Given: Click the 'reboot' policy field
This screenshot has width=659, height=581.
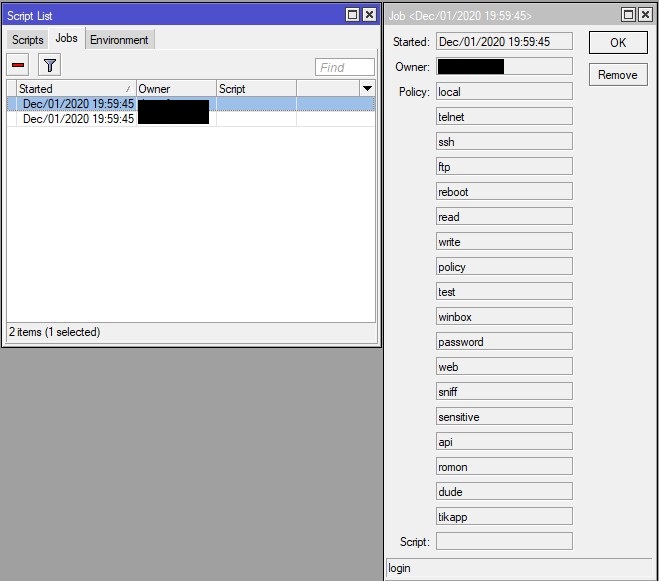Looking at the screenshot, I should coord(504,191).
